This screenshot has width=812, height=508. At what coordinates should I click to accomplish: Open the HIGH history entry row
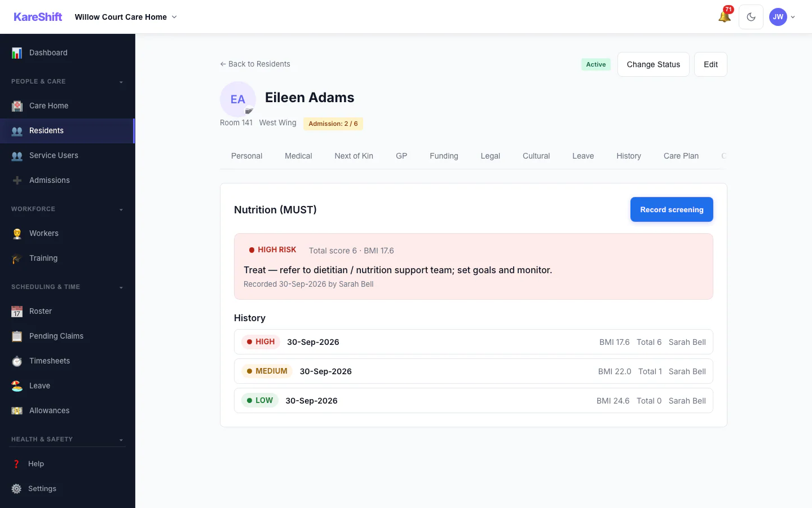tap(474, 342)
